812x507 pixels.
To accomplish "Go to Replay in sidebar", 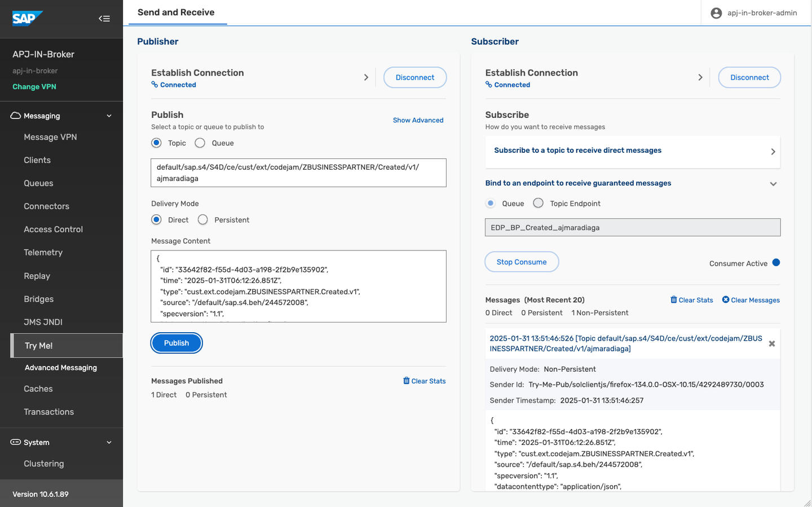I will (x=37, y=276).
